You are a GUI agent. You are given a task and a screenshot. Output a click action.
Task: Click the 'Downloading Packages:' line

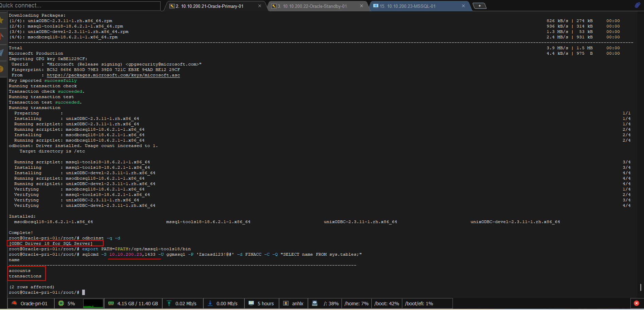tap(37, 15)
